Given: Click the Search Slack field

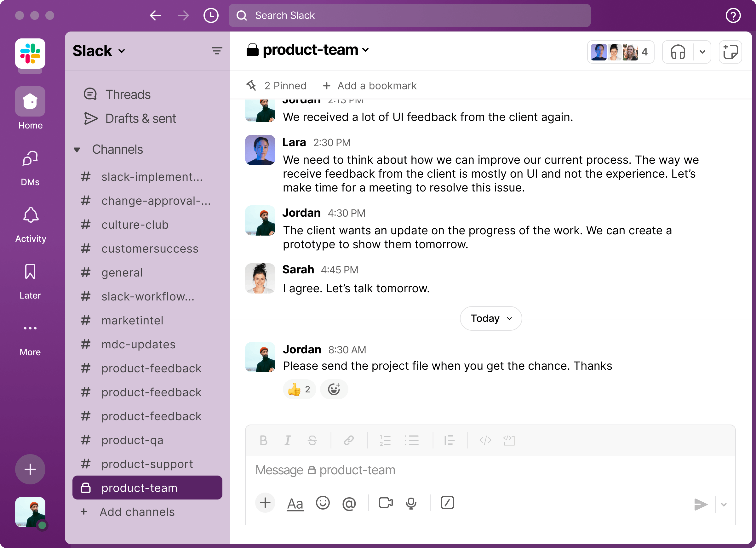Looking at the screenshot, I should pyautogui.click(x=410, y=15).
